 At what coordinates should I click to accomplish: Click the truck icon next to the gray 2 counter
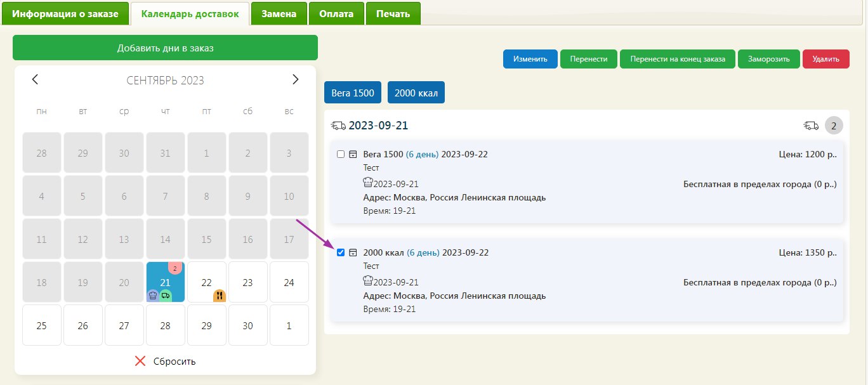click(x=811, y=126)
